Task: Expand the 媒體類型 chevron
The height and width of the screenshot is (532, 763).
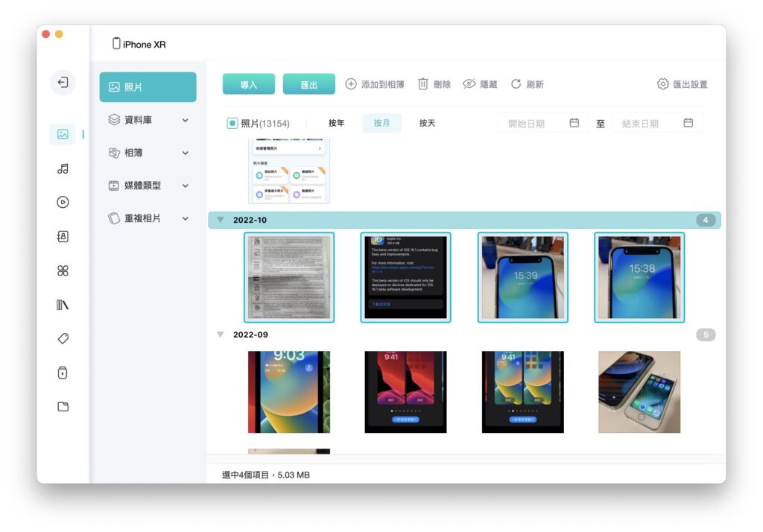Action: coord(186,186)
